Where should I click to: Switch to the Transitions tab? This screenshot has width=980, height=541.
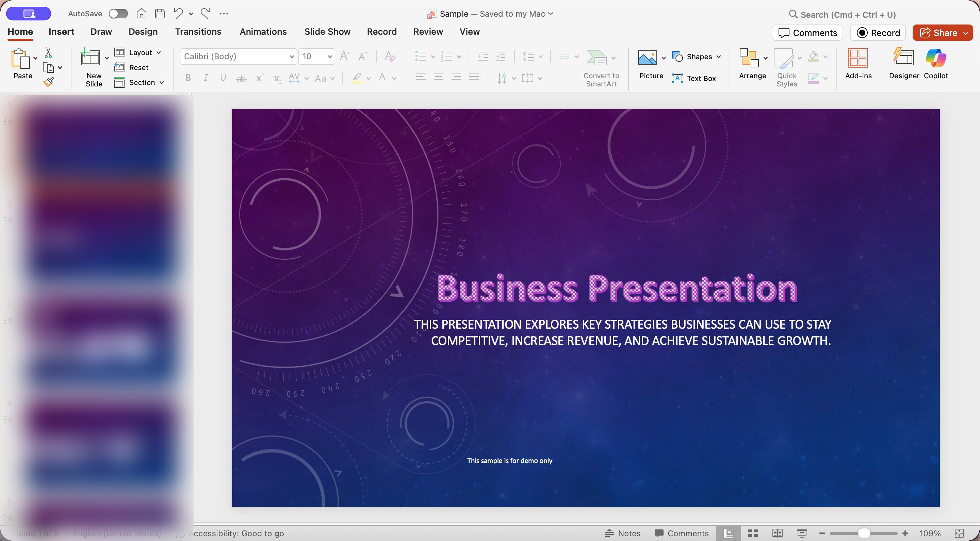[x=198, y=32]
